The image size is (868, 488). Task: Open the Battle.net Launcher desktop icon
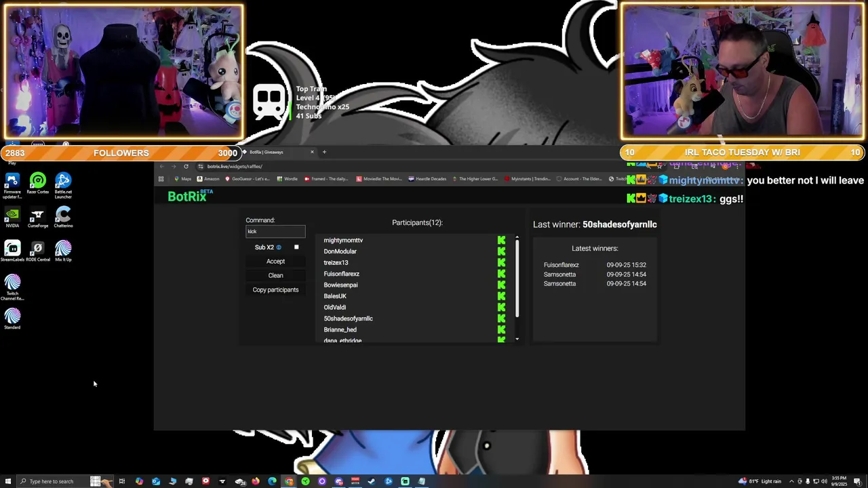click(x=63, y=185)
